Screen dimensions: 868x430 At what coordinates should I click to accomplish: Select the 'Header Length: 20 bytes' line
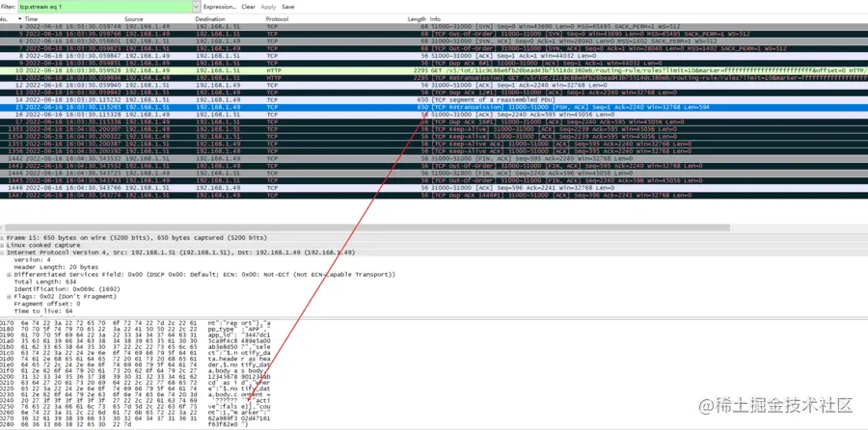coord(56,267)
